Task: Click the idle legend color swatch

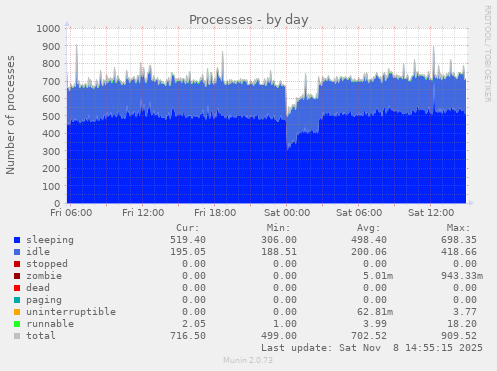Action: (17, 252)
